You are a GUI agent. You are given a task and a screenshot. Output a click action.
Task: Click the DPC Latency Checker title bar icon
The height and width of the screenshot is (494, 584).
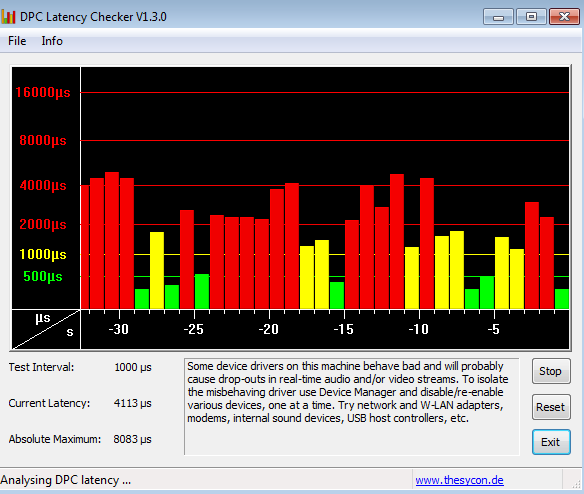[x=8, y=17]
